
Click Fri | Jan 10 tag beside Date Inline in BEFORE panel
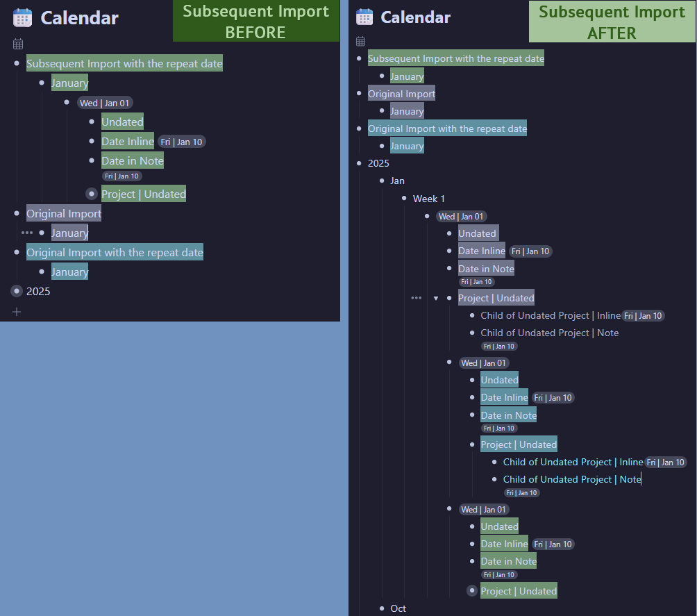click(x=183, y=142)
